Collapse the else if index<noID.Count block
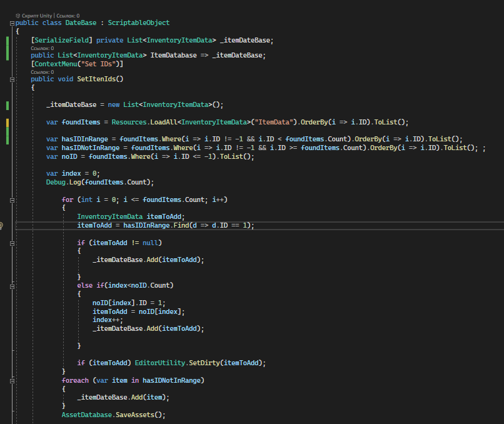Viewport: 504px width, 424px height. click(13, 286)
